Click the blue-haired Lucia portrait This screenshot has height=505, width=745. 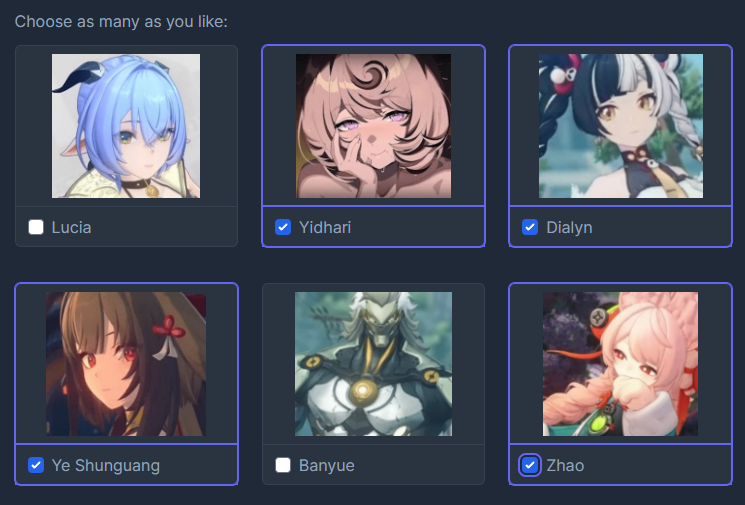coord(126,126)
